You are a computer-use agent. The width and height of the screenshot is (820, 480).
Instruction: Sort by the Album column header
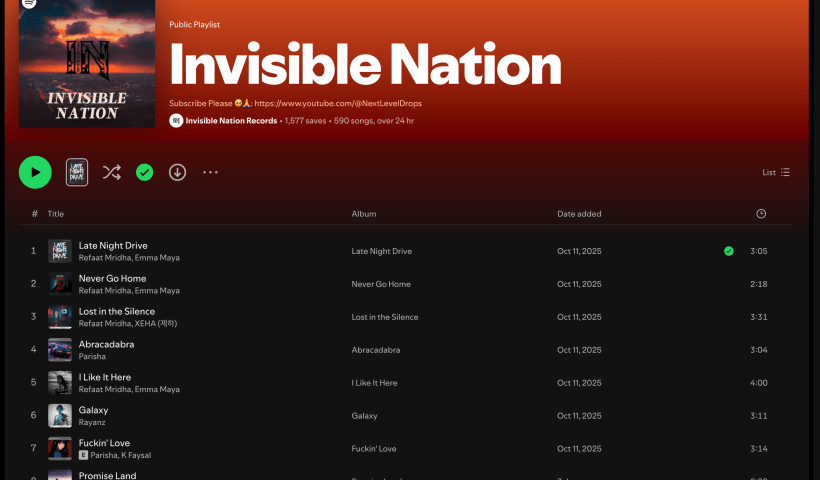click(x=364, y=214)
